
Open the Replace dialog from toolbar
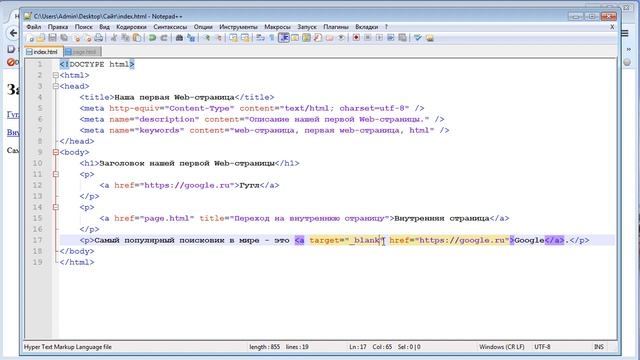pyautogui.click(x=191, y=38)
